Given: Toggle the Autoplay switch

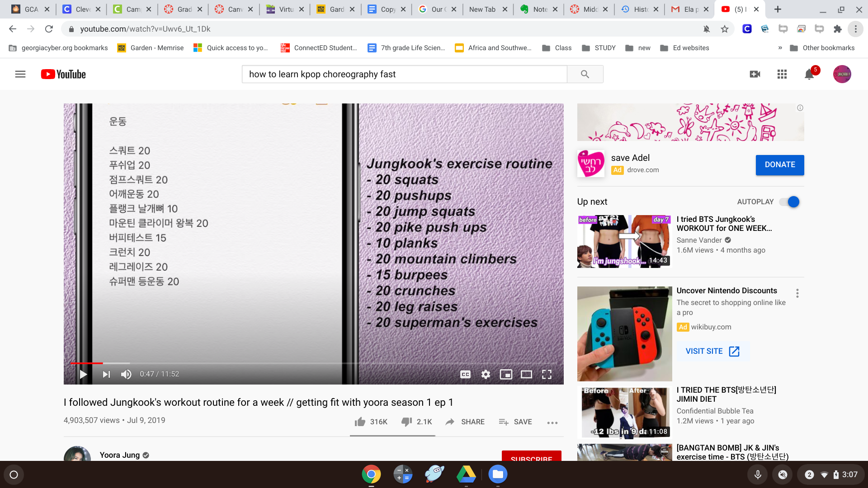Looking at the screenshot, I should tap(789, 202).
